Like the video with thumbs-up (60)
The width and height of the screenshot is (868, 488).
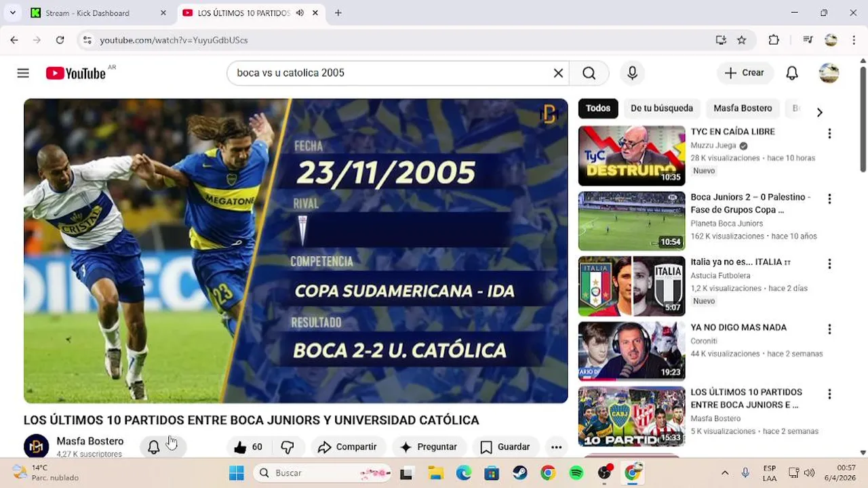pos(248,447)
